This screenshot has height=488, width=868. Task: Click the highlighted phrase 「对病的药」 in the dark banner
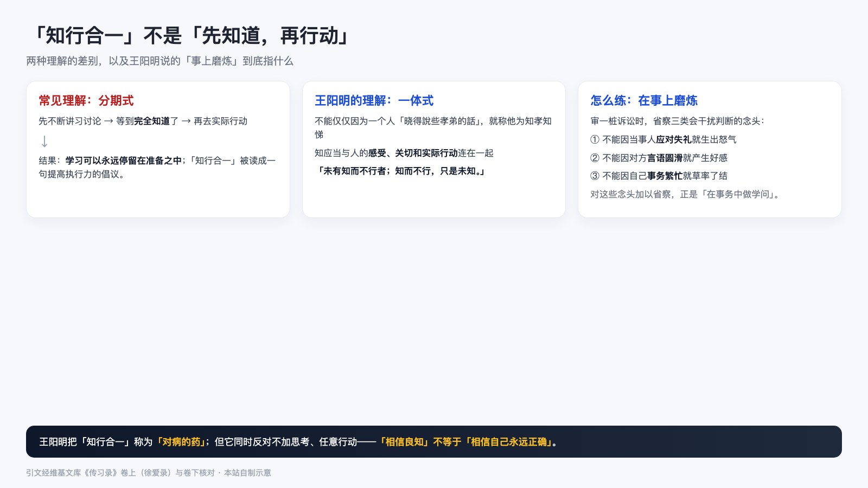pyautogui.click(x=181, y=442)
